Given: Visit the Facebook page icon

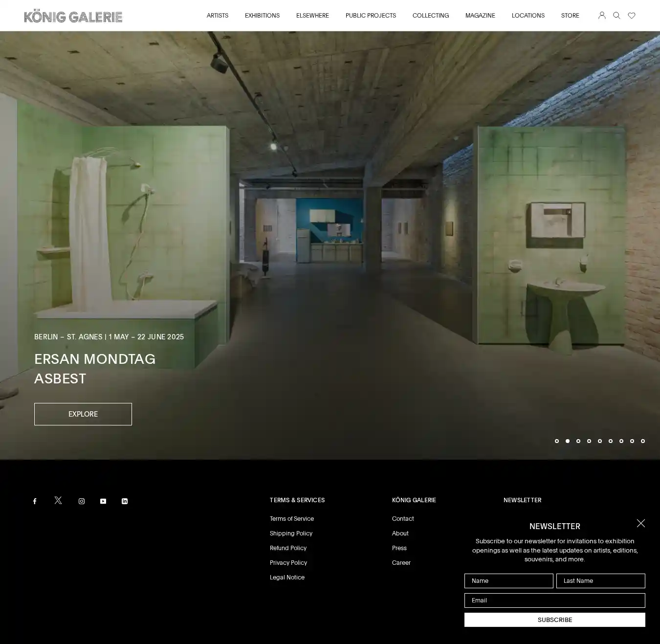Looking at the screenshot, I should click(35, 501).
